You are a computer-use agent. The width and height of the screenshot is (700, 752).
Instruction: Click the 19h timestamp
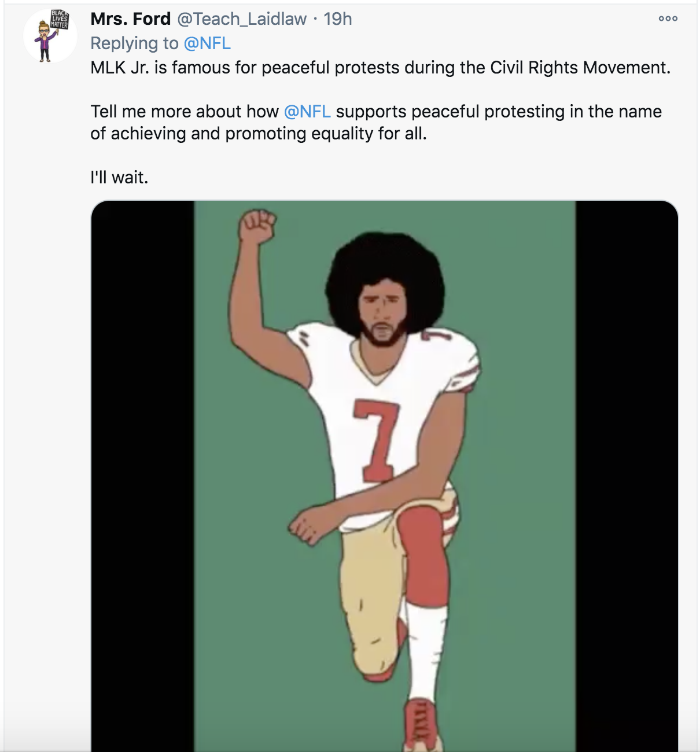338,18
